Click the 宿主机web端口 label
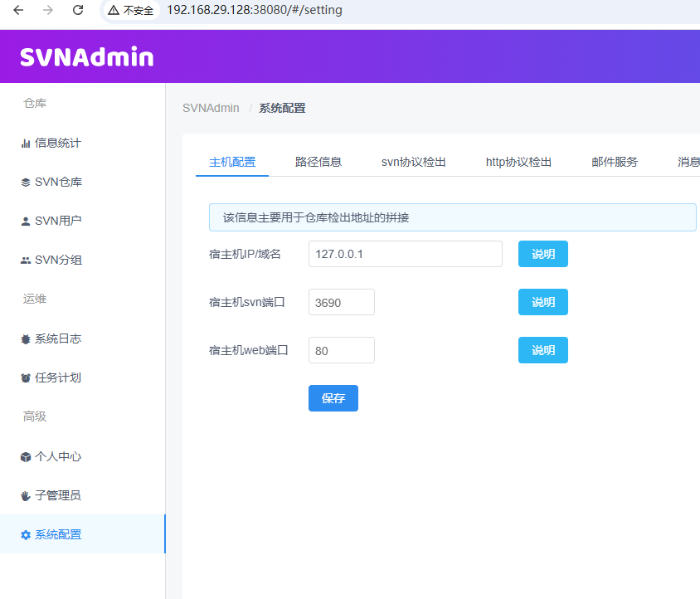The height and width of the screenshot is (599, 700). pos(249,351)
